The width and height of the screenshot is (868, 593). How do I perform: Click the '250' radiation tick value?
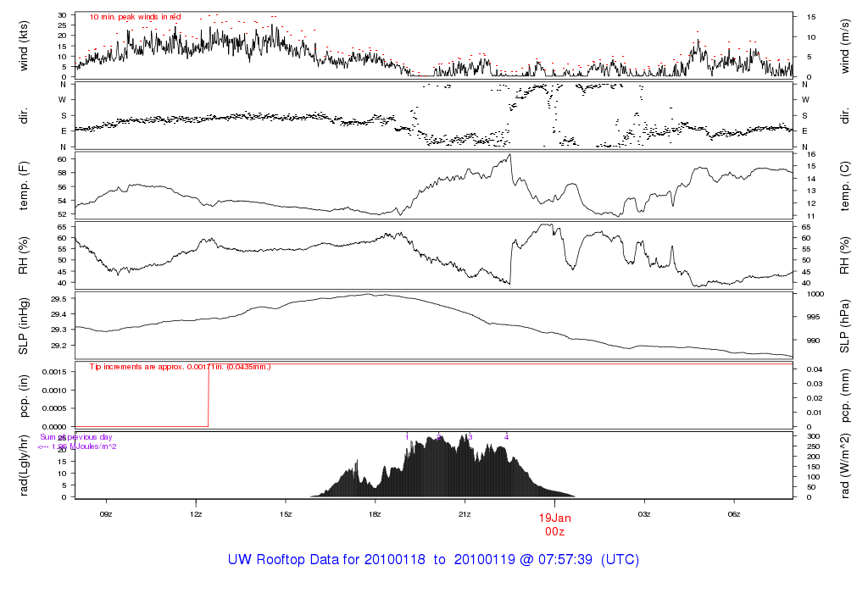click(813, 446)
